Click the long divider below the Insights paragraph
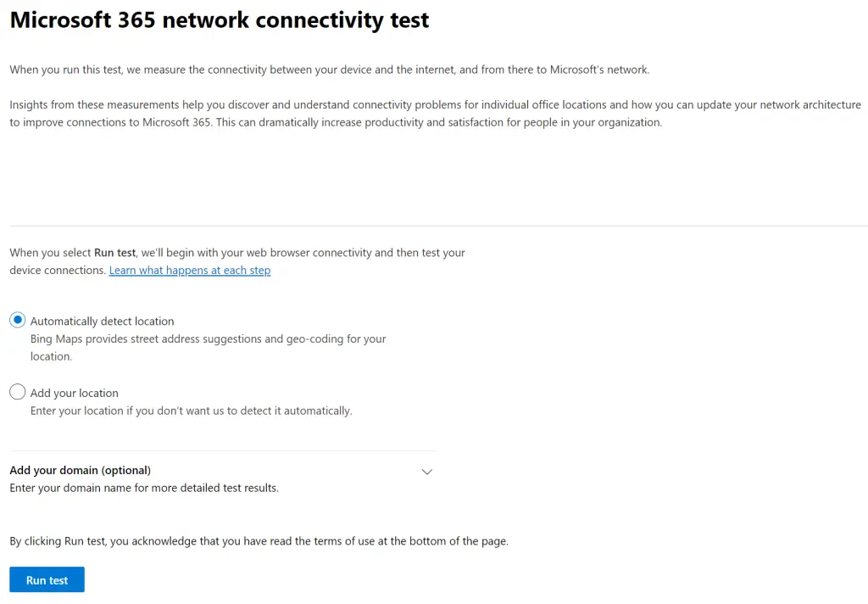This screenshot has height=604, width=868. pos(438,226)
